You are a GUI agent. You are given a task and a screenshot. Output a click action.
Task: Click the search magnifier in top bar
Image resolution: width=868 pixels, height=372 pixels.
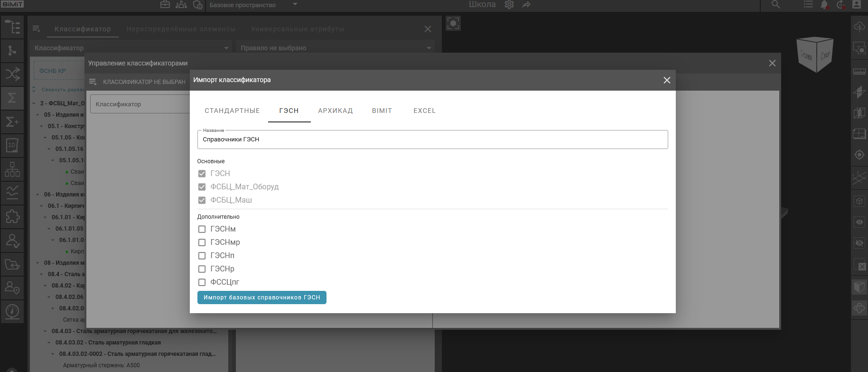[x=776, y=5]
